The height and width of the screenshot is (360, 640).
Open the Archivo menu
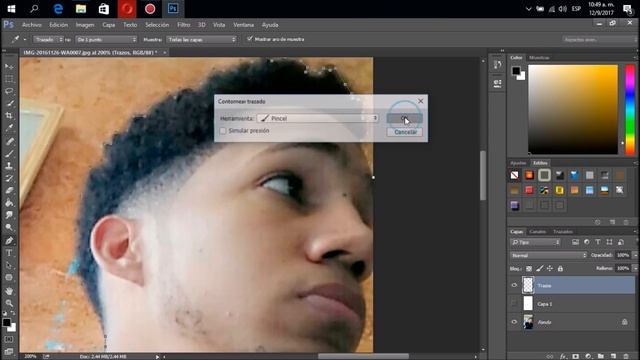(31, 25)
